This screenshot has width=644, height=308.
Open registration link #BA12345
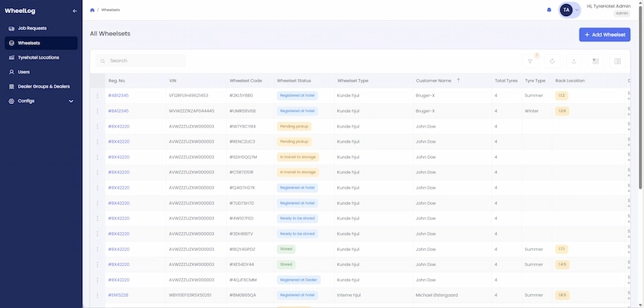118,111
